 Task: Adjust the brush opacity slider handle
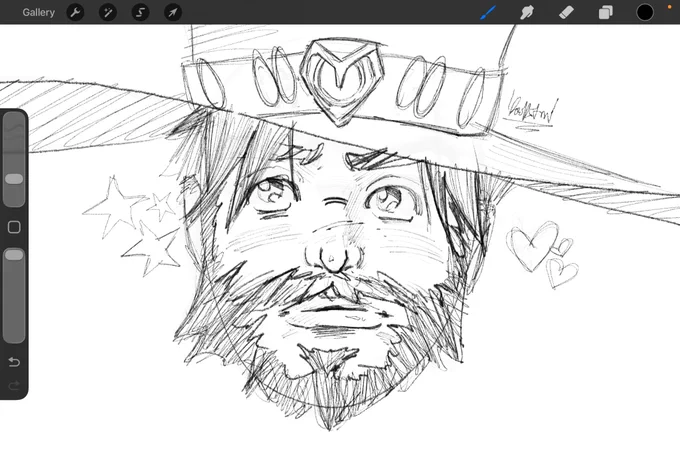(x=14, y=254)
